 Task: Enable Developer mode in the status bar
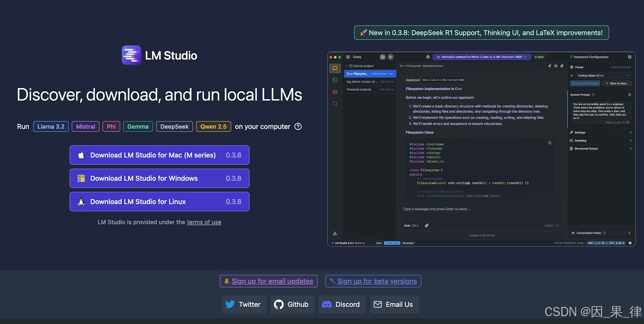(x=408, y=243)
